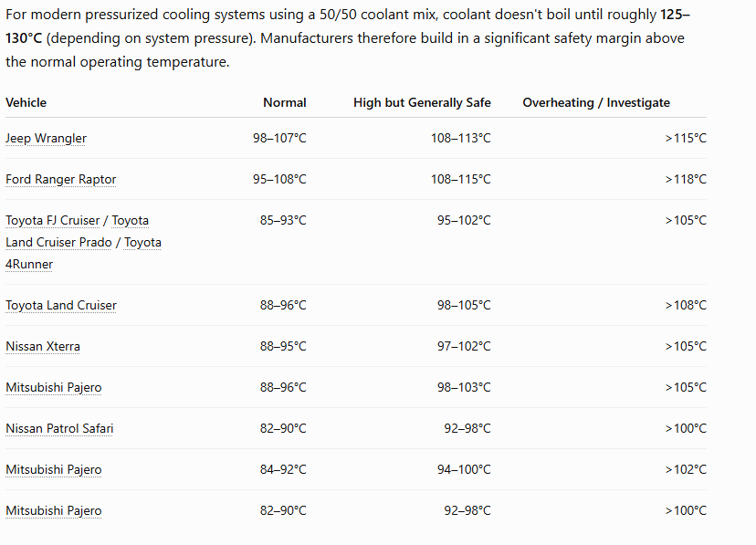Image resolution: width=756 pixels, height=545 pixels.
Task: Click the 4Runner link
Action: tap(29, 264)
